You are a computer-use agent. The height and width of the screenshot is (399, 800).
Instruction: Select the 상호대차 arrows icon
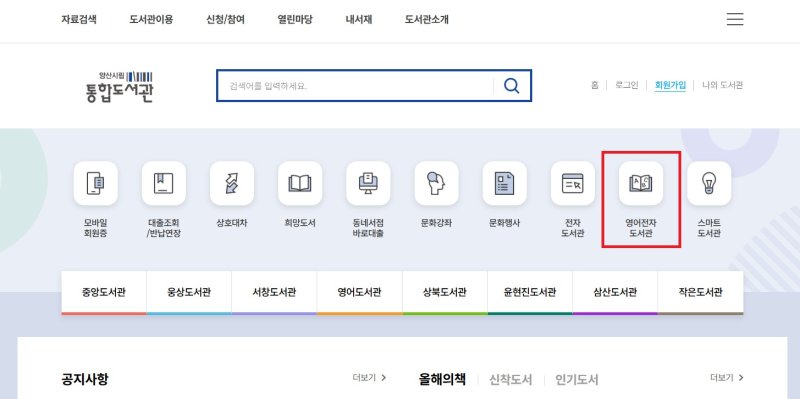coord(232,183)
